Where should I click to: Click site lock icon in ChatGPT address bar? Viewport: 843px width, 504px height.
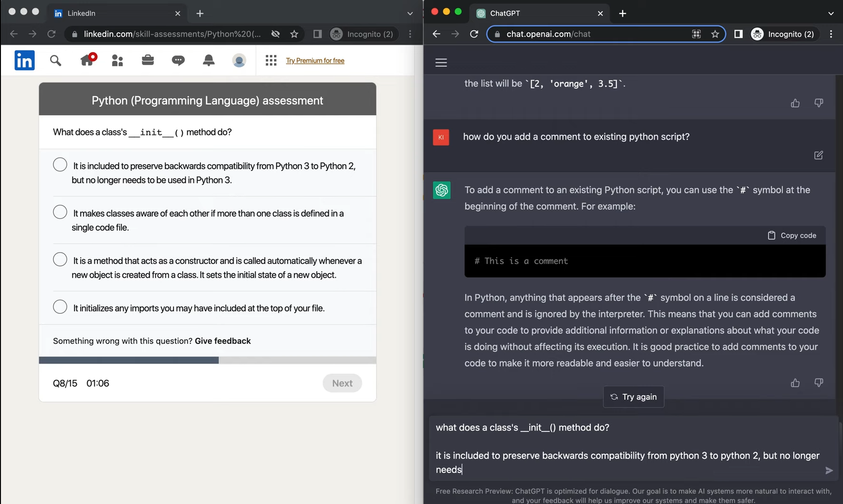coord(497,34)
